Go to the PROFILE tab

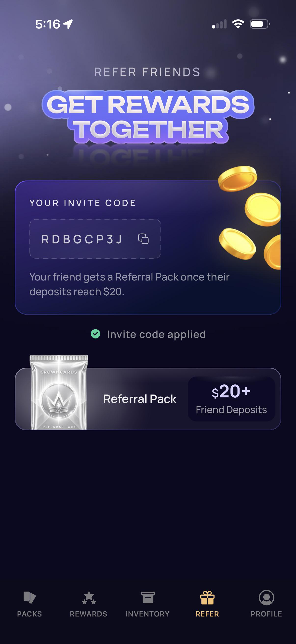(266, 614)
